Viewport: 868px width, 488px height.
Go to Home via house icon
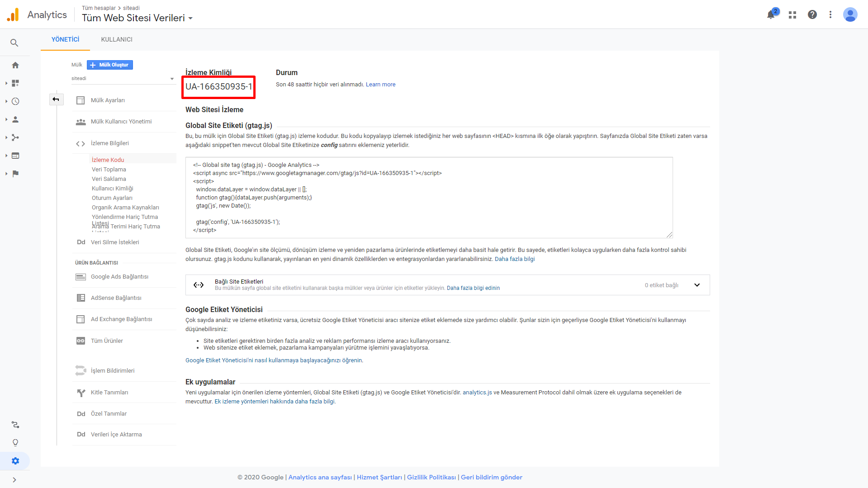pyautogui.click(x=15, y=65)
